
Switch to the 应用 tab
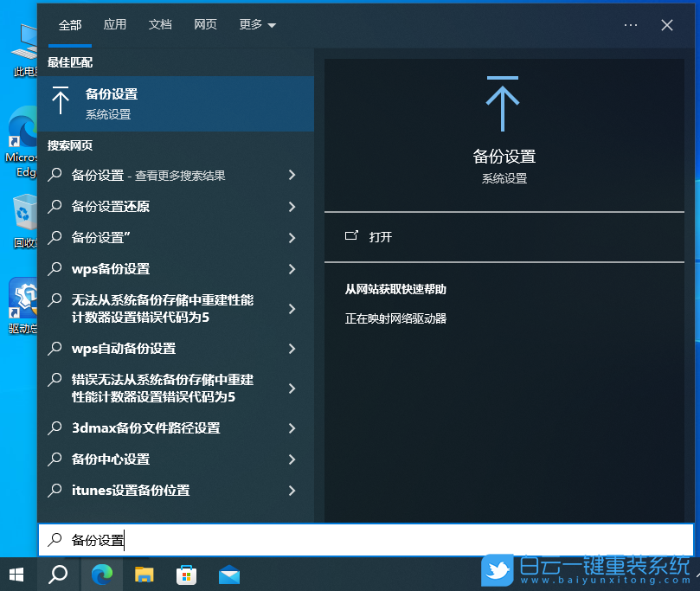point(115,24)
